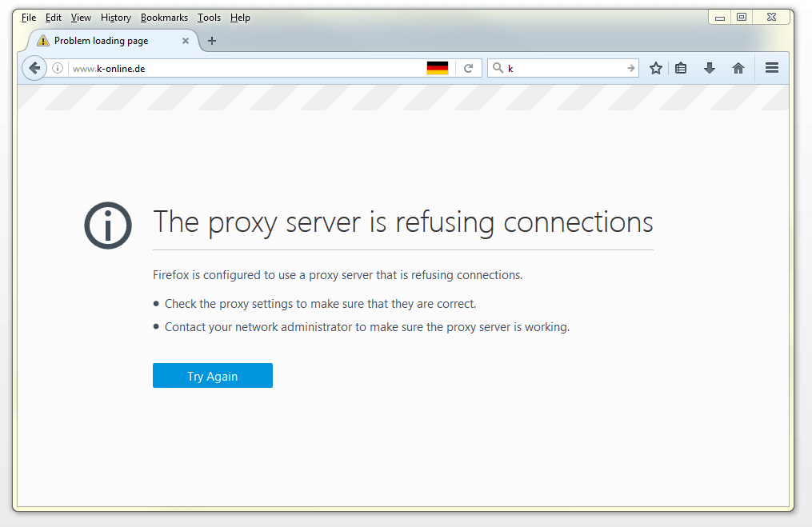Click heading The proxy server is refusing connections
The image size is (812, 527).
(x=403, y=222)
